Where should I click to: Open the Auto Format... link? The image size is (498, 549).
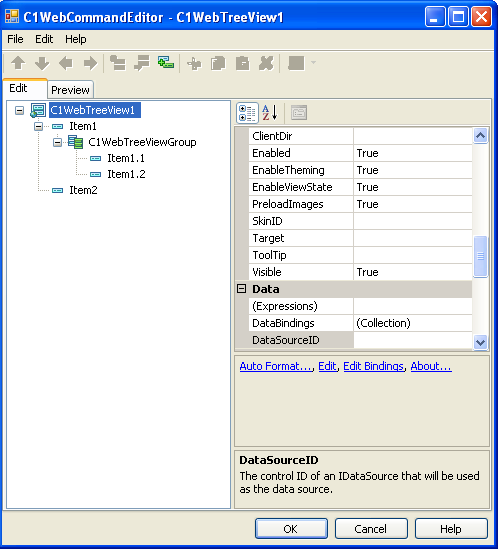coord(276,366)
